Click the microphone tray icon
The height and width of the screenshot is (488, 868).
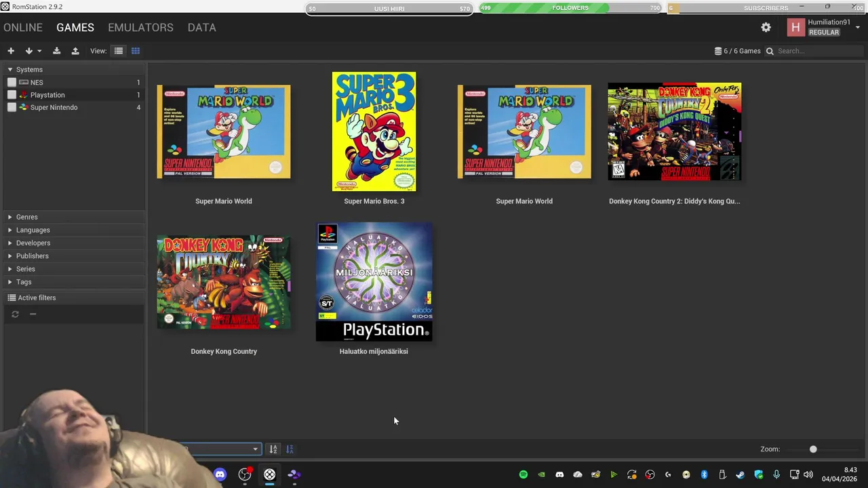coord(776,474)
